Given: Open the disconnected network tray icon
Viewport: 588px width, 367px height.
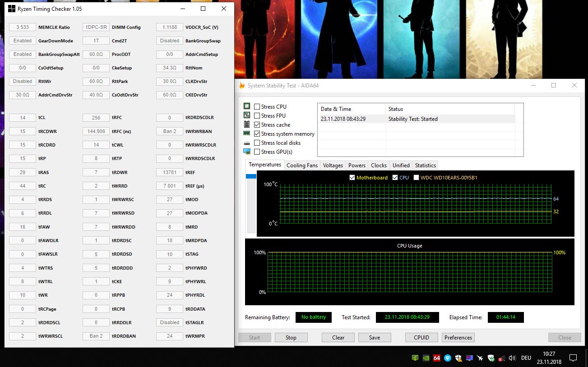Looking at the screenshot, I should tap(501, 358).
